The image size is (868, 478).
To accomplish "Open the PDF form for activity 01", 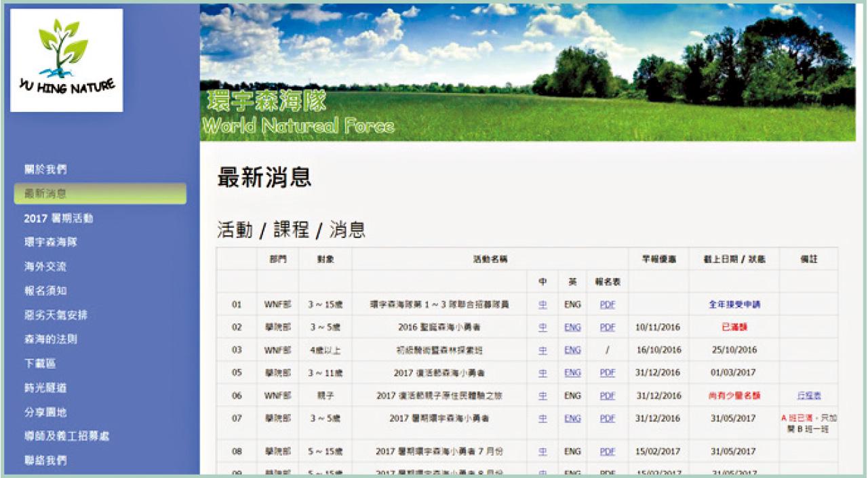I will click(607, 305).
